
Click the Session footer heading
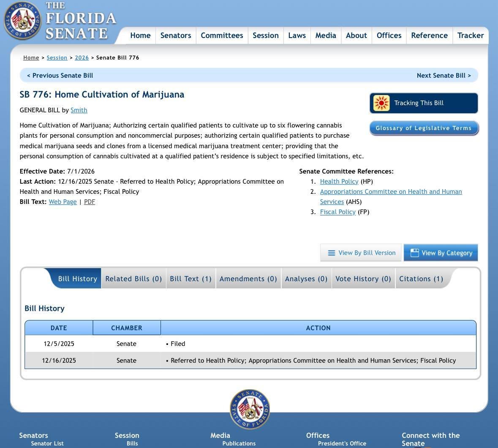127,436
